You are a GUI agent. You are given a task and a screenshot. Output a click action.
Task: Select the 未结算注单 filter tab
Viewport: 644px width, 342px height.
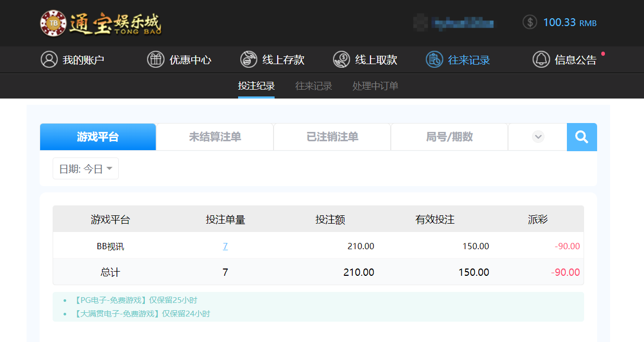coord(215,137)
